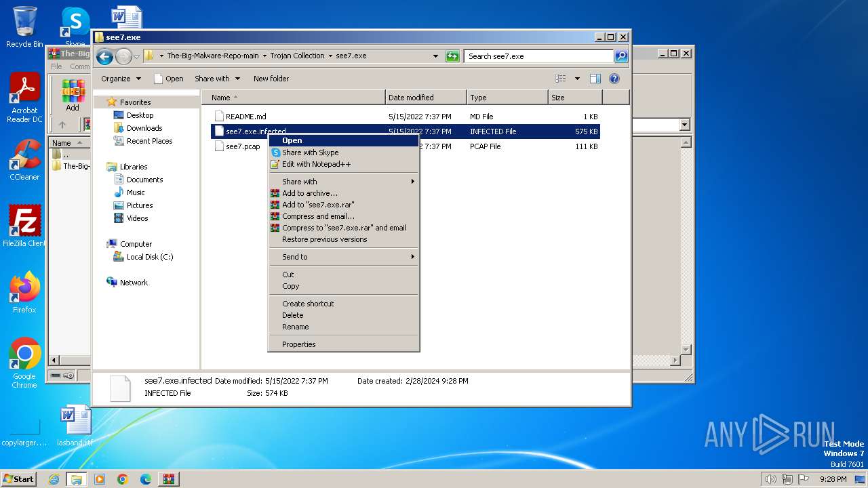
Task: Choose Create shortcut
Action: pyautogui.click(x=344, y=304)
